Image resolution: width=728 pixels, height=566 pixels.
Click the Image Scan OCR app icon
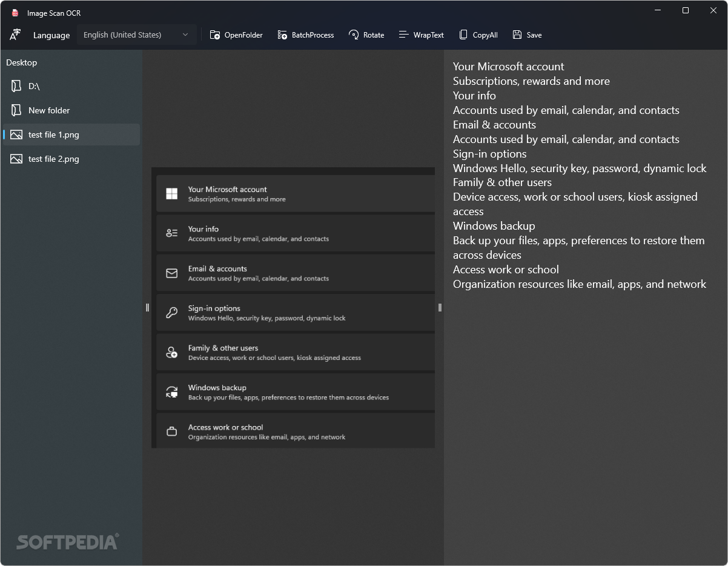[x=15, y=13]
